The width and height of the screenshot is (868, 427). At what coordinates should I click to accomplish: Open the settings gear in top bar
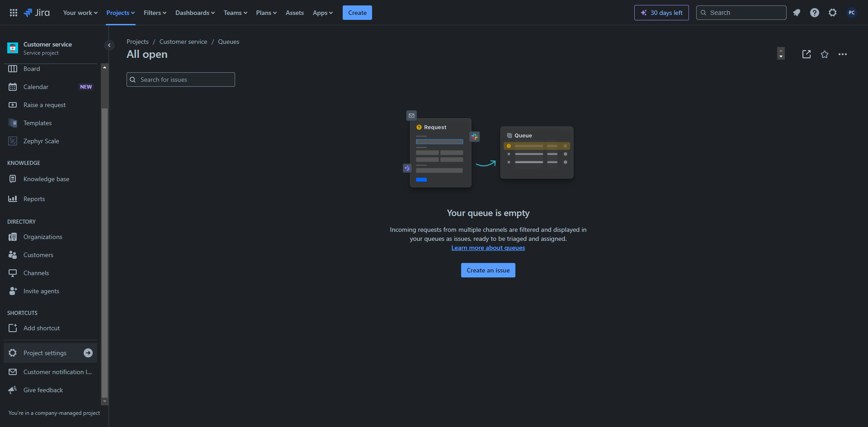[833, 13]
